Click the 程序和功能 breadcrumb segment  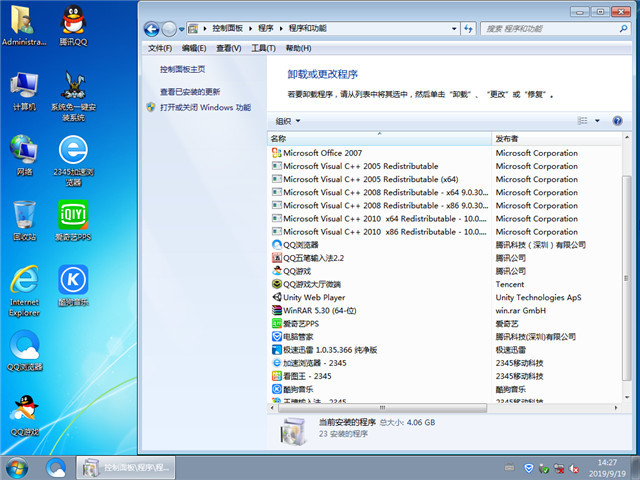click(307, 29)
